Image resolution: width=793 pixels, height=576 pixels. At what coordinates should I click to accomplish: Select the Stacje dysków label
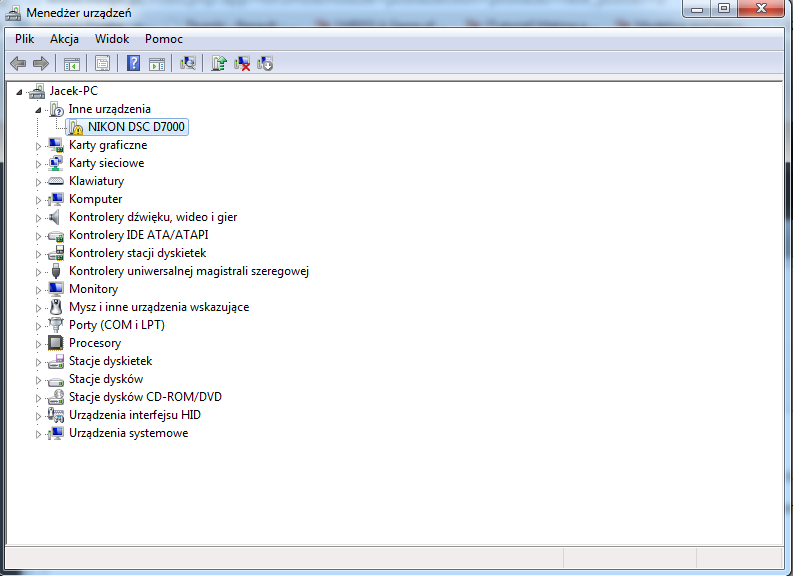point(106,379)
